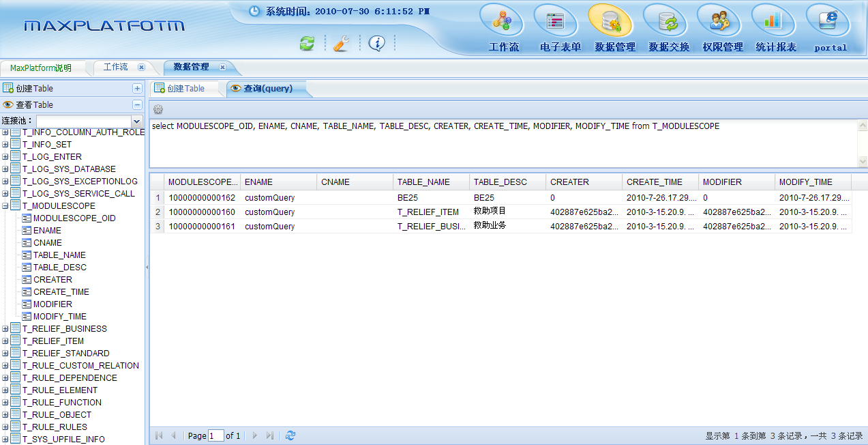Open the portal icon
The height and width of the screenshot is (445, 868).
[x=828, y=20]
